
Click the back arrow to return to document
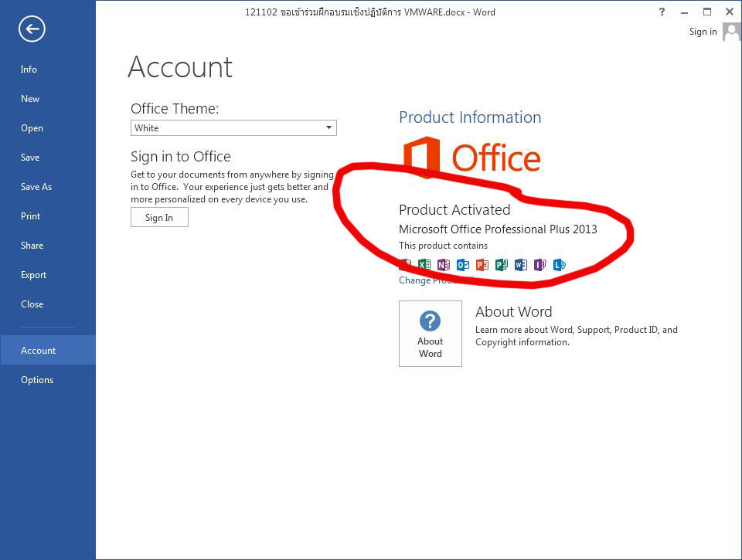(x=32, y=29)
